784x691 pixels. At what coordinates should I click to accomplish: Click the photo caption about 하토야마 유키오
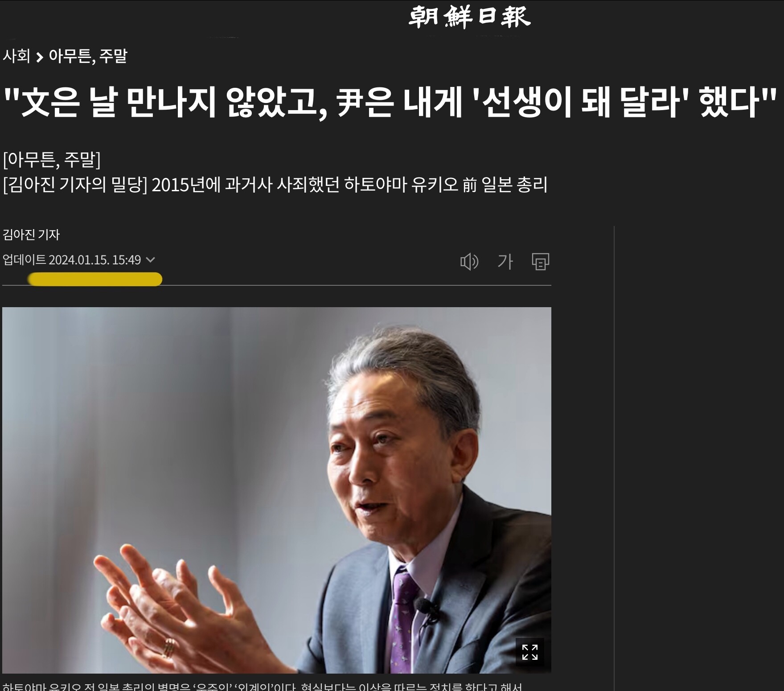262,686
